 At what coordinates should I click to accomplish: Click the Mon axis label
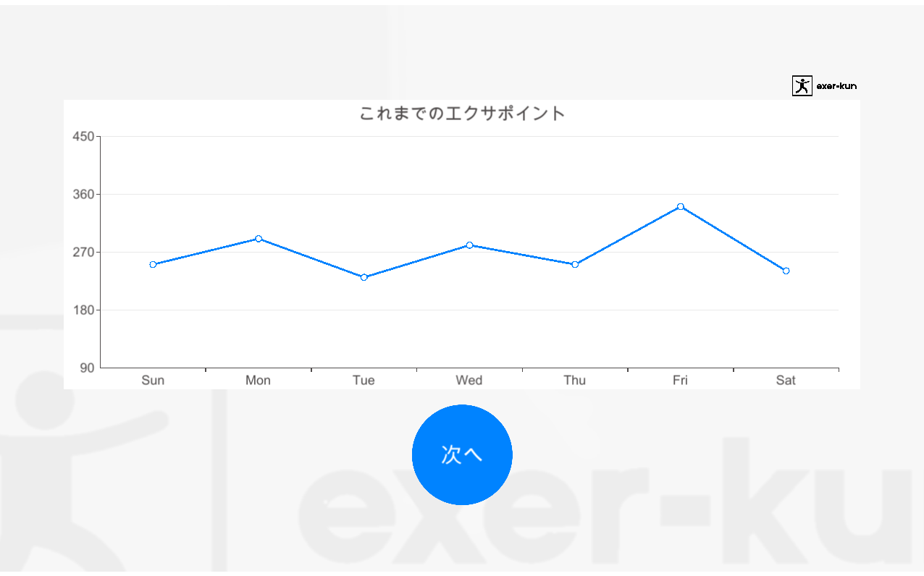(258, 380)
